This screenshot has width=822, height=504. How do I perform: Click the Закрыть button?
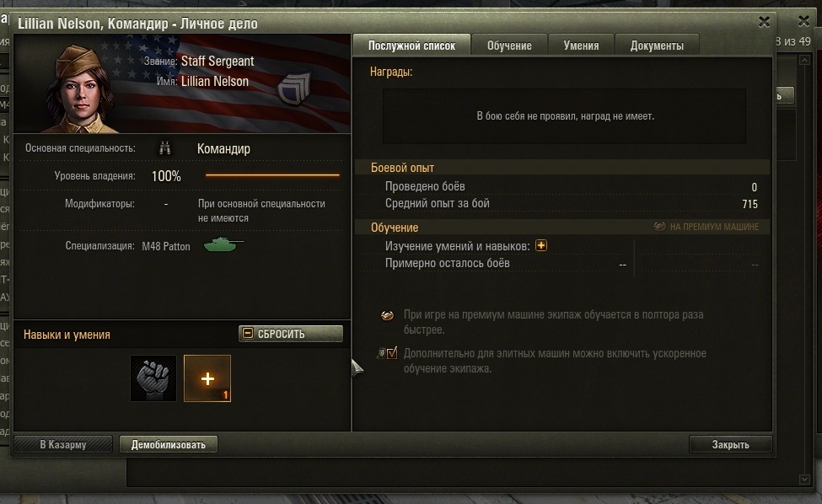tap(730, 444)
